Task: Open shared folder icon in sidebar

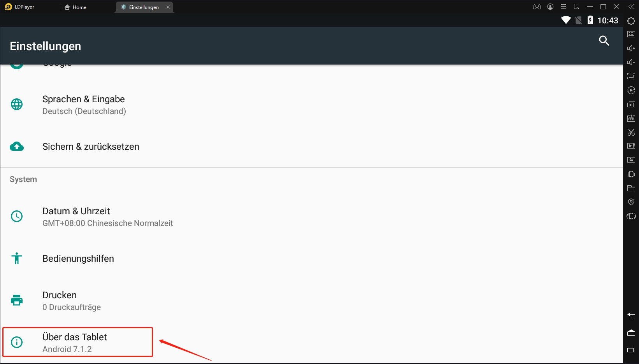Action: point(631,188)
